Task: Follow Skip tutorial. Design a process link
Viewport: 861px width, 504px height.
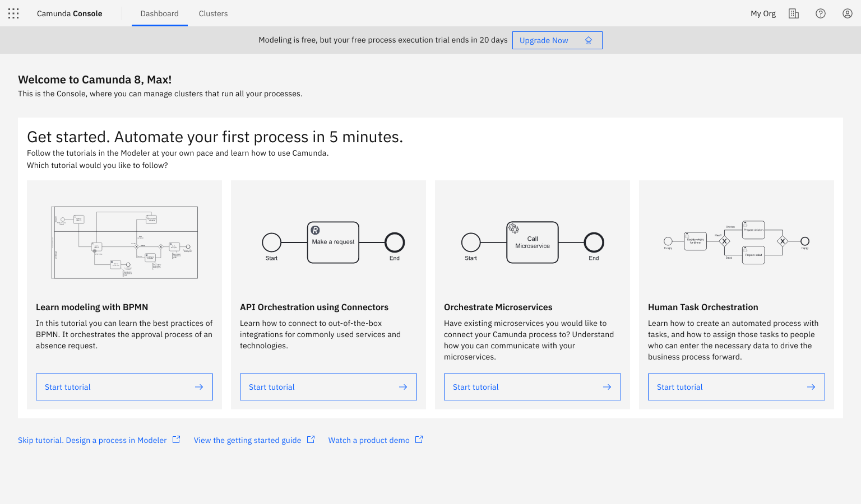Action: pyautogui.click(x=92, y=440)
